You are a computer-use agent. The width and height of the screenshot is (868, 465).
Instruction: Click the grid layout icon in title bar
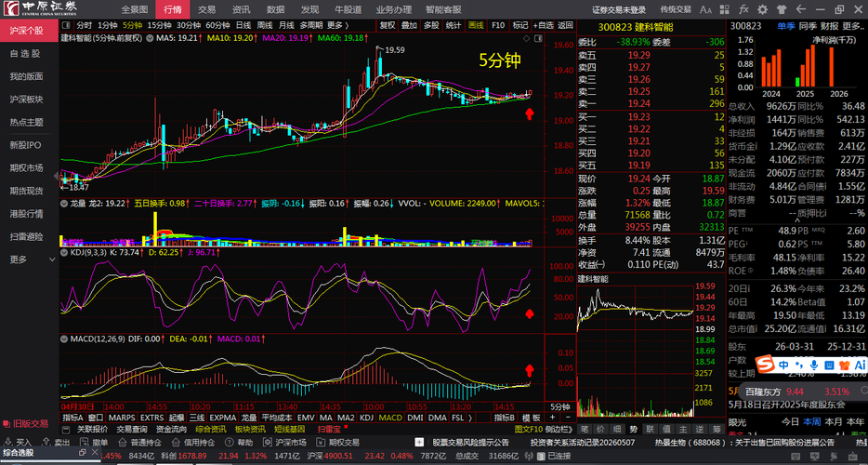(x=725, y=9)
